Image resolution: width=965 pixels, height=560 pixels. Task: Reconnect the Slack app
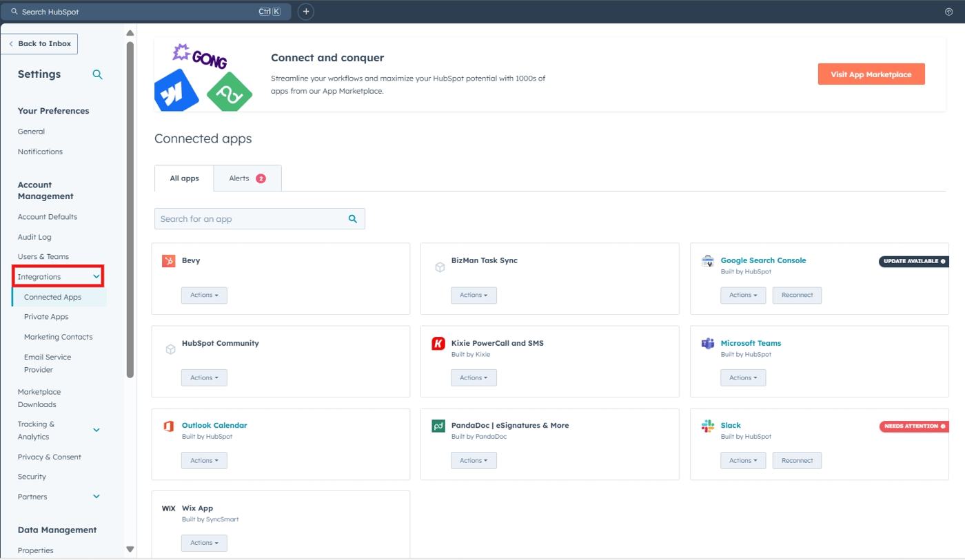point(797,461)
